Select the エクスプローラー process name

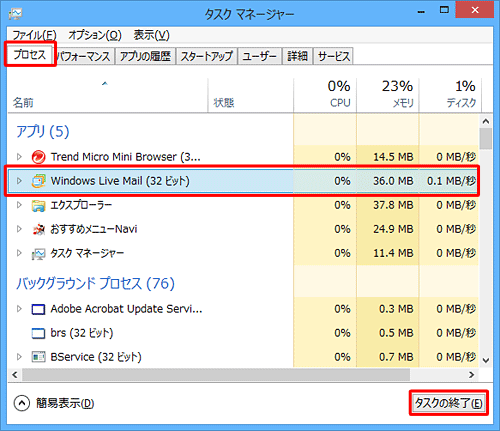pyautogui.click(x=81, y=205)
